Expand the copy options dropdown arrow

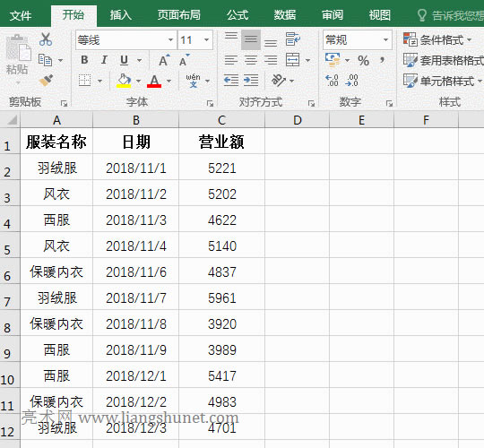[61, 60]
